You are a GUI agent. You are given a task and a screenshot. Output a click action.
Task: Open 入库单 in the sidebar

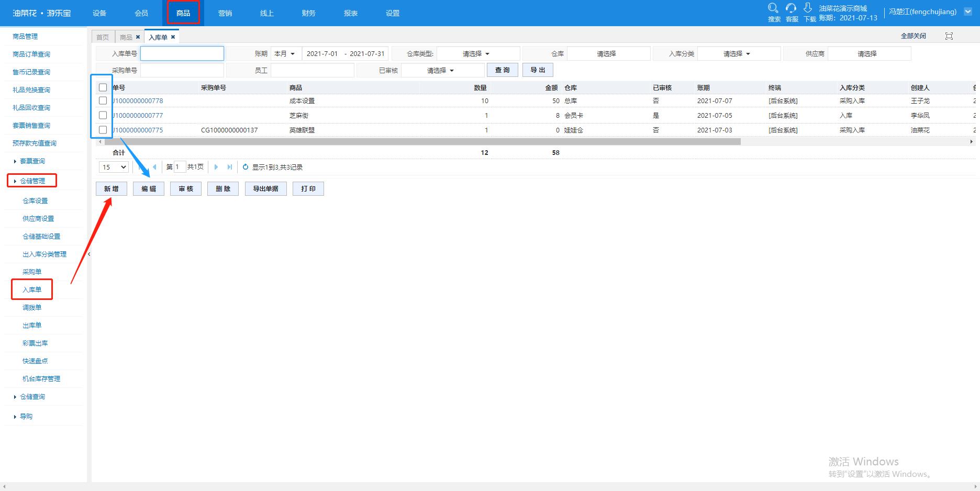click(32, 289)
